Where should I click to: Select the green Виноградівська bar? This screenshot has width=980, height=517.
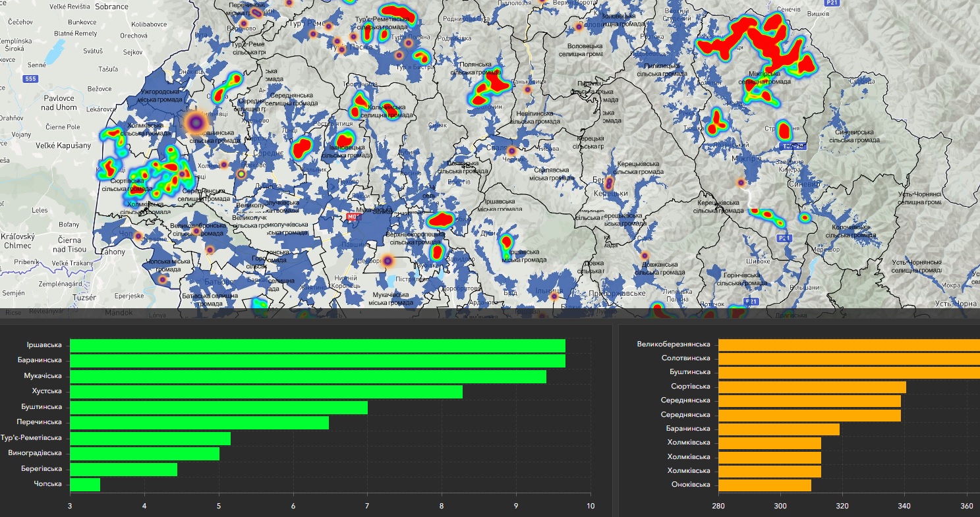click(144, 454)
